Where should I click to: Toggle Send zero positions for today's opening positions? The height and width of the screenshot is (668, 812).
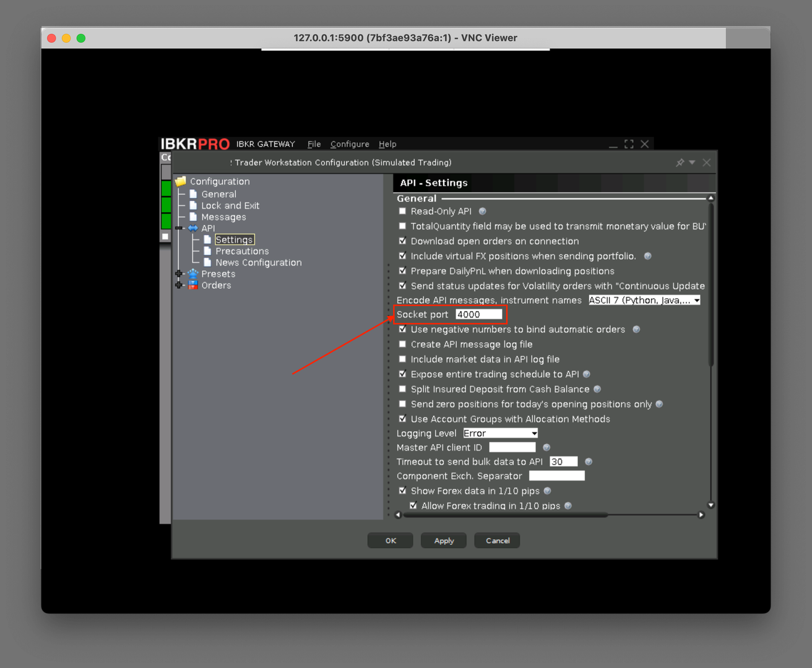(403, 404)
